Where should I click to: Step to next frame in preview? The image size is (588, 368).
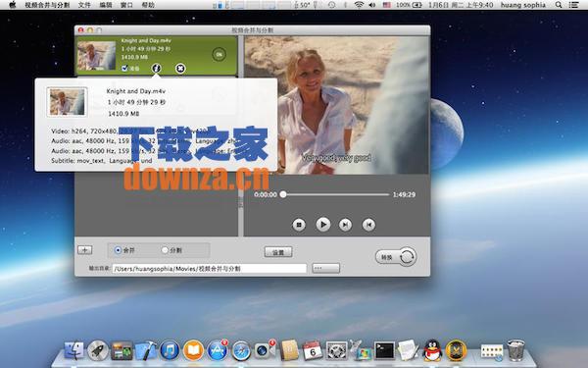pos(345,225)
